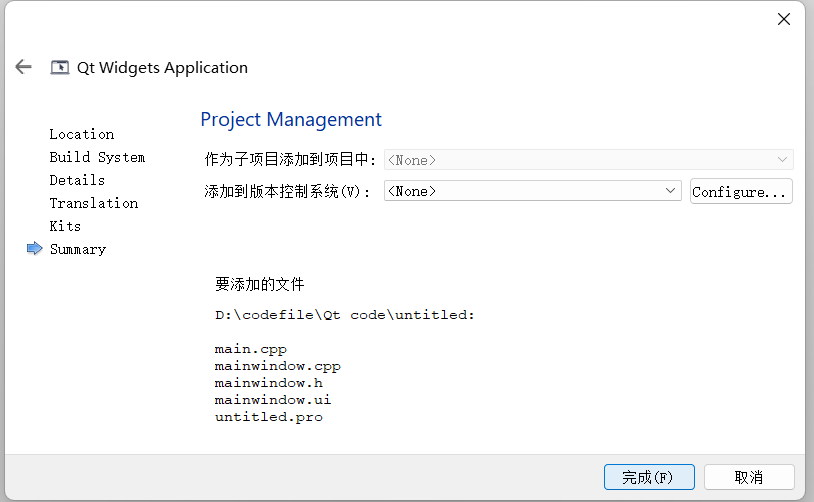Screen dimensions: 814x502
Task: Click the Qt Widgets Application title text
Action: [162, 68]
